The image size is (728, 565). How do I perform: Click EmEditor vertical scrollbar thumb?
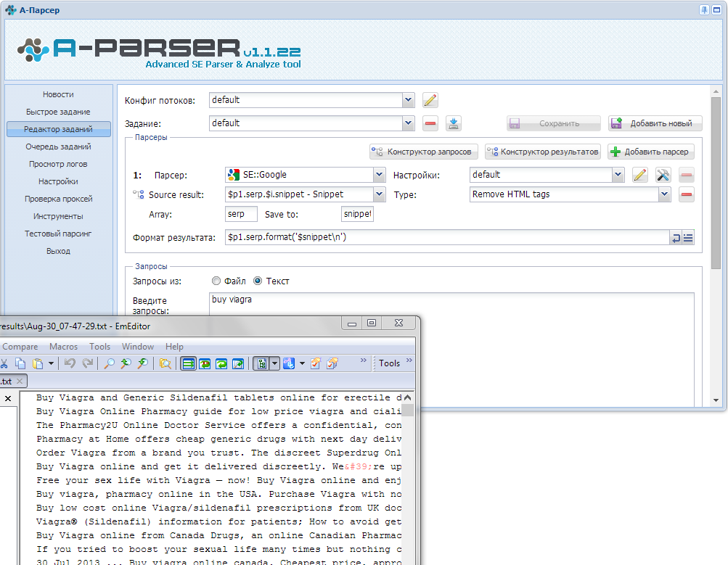click(x=408, y=410)
